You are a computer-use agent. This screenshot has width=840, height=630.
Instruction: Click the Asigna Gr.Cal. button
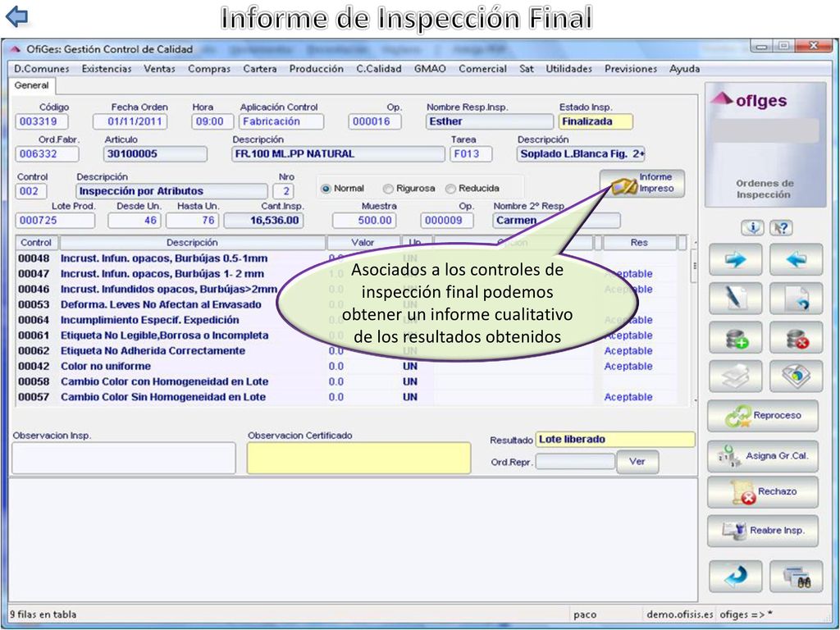coord(763,456)
